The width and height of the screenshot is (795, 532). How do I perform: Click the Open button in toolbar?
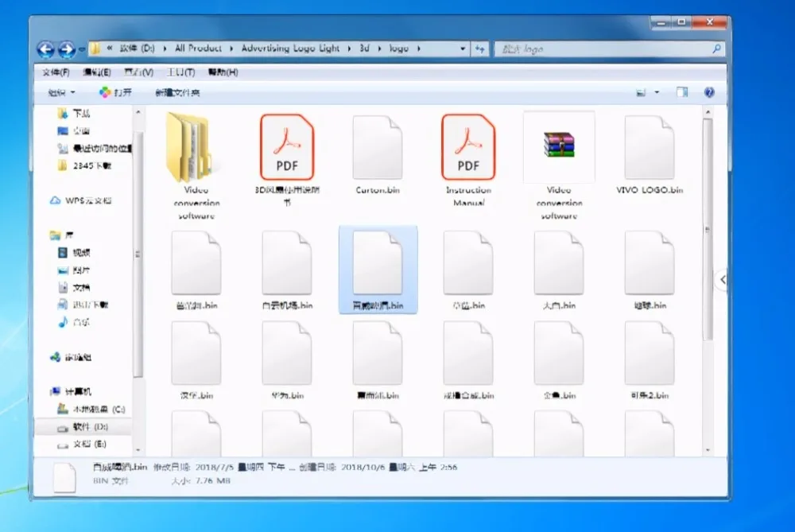coord(115,92)
